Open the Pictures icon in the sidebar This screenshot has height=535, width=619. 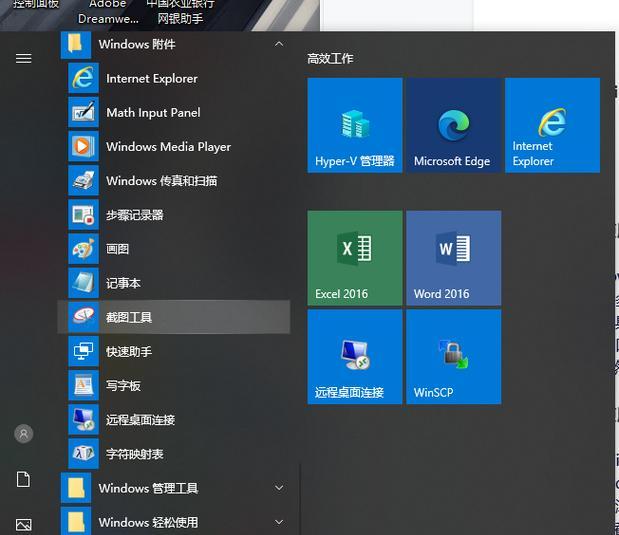pyautogui.click(x=23, y=524)
